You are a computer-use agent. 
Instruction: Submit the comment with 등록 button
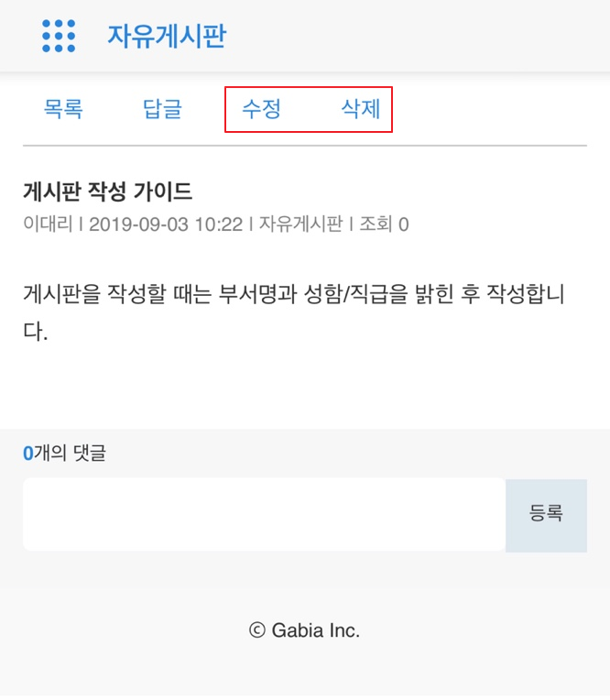[x=546, y=516]
